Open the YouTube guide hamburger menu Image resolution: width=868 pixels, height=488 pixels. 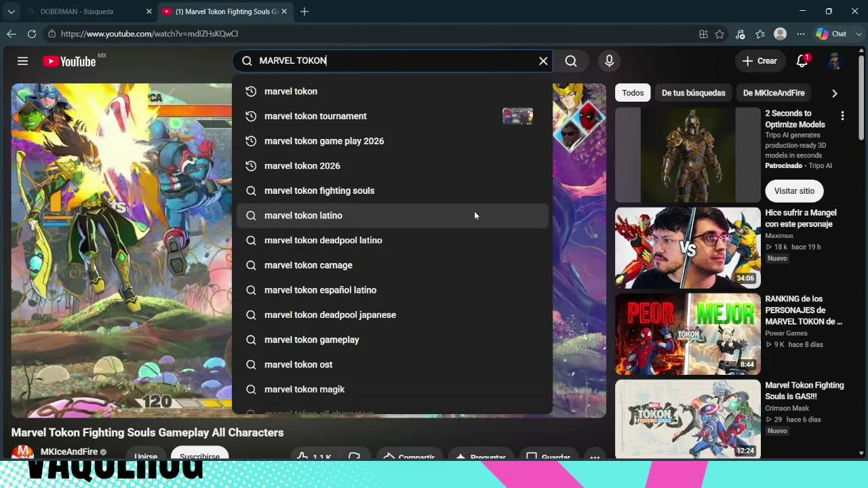point(22,61)
